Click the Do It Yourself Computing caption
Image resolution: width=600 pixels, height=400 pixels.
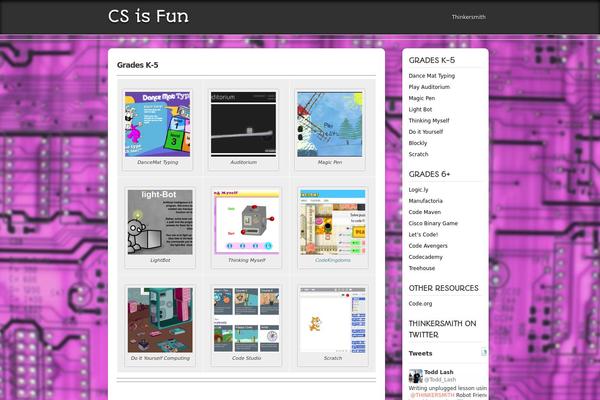(x=160, y=358)
